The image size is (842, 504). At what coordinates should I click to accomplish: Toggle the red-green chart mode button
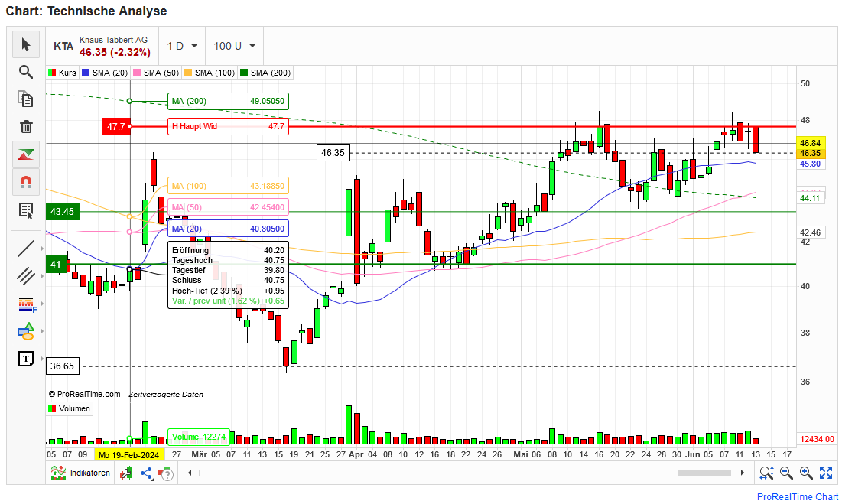pos(26,154)
